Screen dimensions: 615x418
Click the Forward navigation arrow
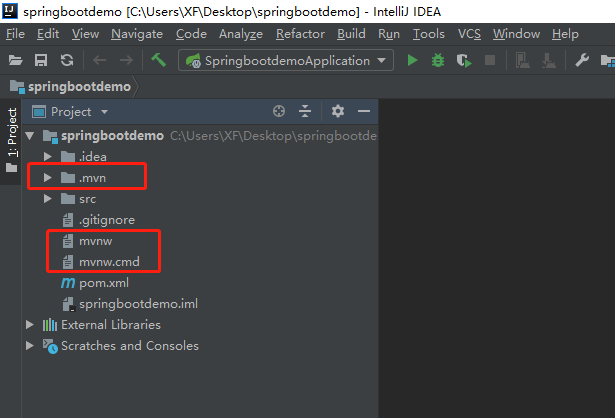(126, 60)
